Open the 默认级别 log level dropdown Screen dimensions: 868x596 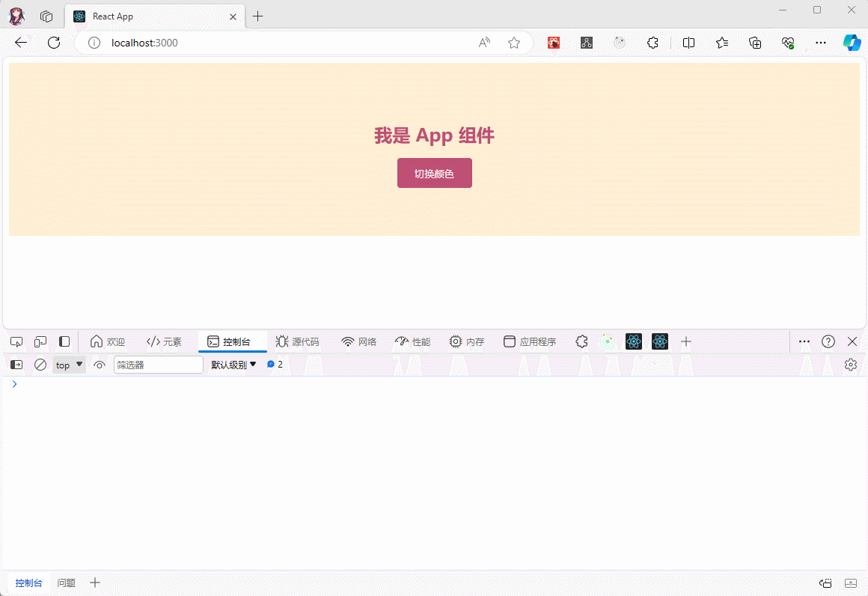[233, 365]
